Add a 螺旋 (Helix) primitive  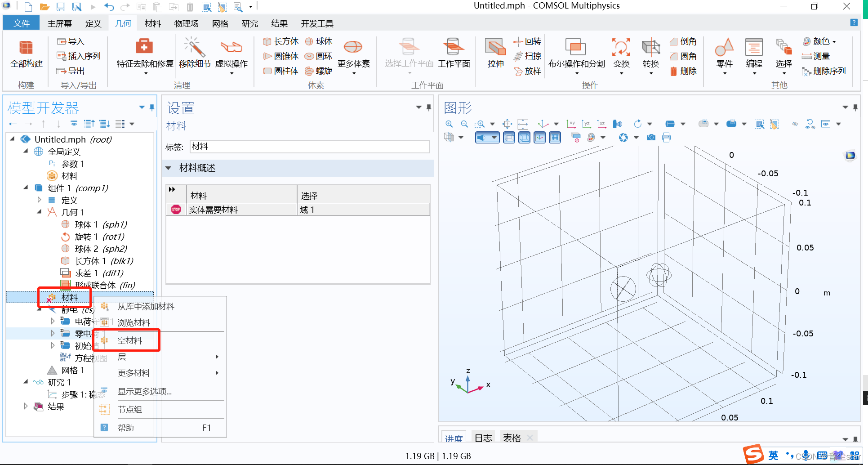(x=319, y=71)
